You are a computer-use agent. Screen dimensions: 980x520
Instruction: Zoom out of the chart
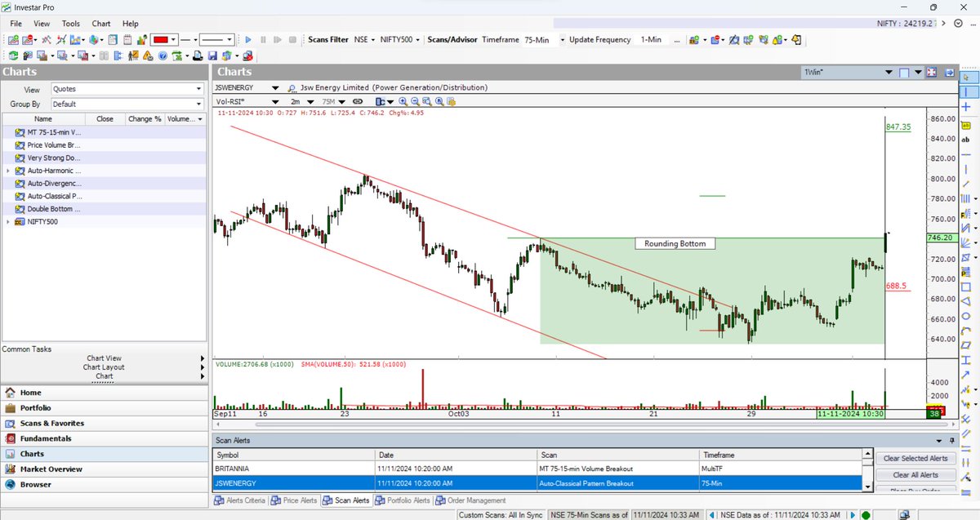(415, 101)
